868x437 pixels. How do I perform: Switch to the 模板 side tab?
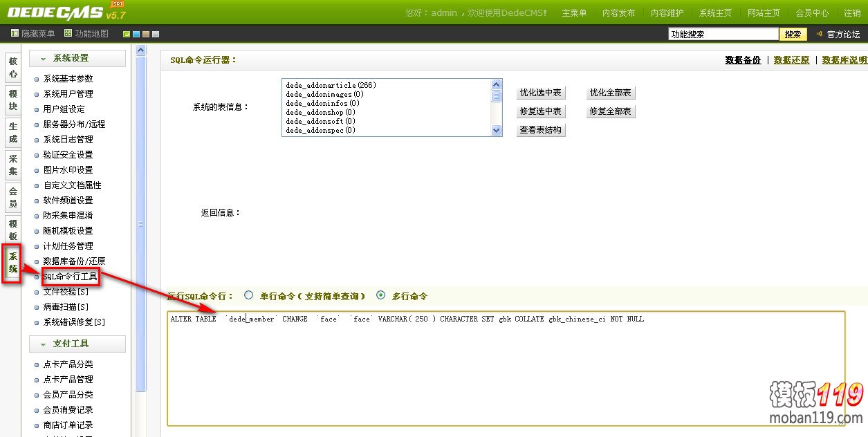click(x=12, y=230)
